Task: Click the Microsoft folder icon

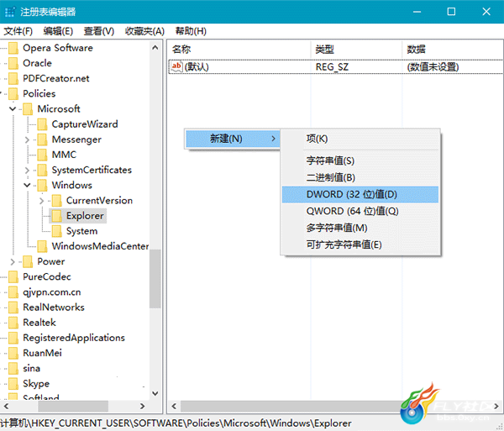Action: point(28,109)
